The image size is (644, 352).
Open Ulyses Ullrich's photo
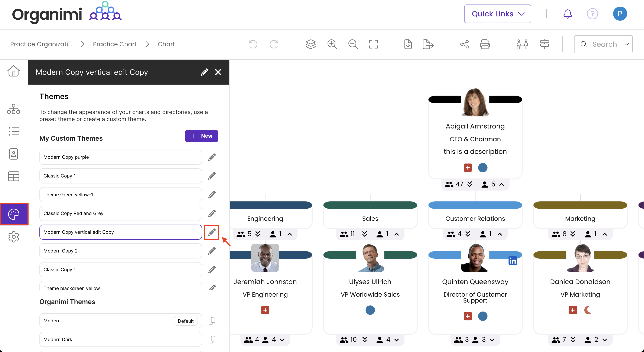[x=370, y=258]
